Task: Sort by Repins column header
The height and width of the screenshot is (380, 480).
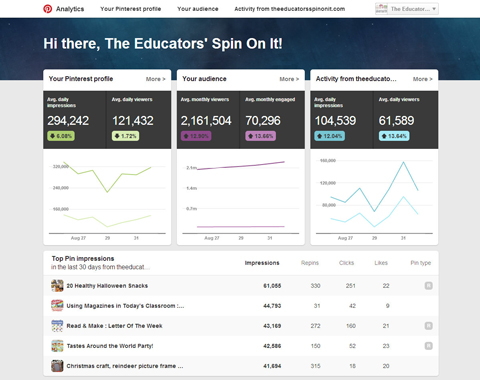Action: click(x=310, y=263)
